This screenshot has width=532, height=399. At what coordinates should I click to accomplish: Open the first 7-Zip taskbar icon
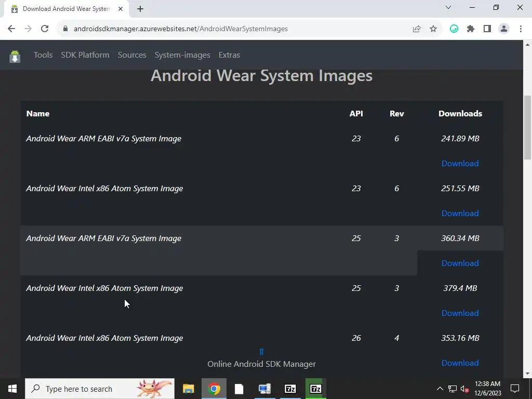pyautogui.click(x=290, y=389)
